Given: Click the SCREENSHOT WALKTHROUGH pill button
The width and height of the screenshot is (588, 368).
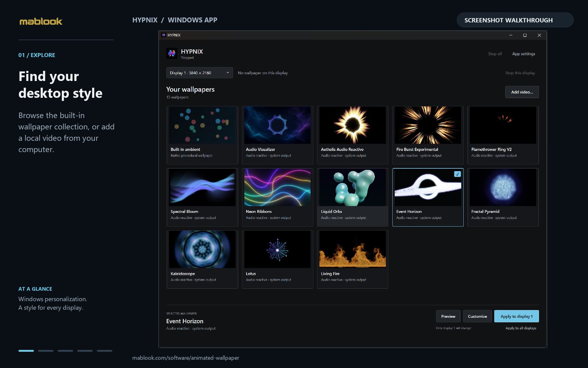Looking at the screenshot, I should click(515, 20).
